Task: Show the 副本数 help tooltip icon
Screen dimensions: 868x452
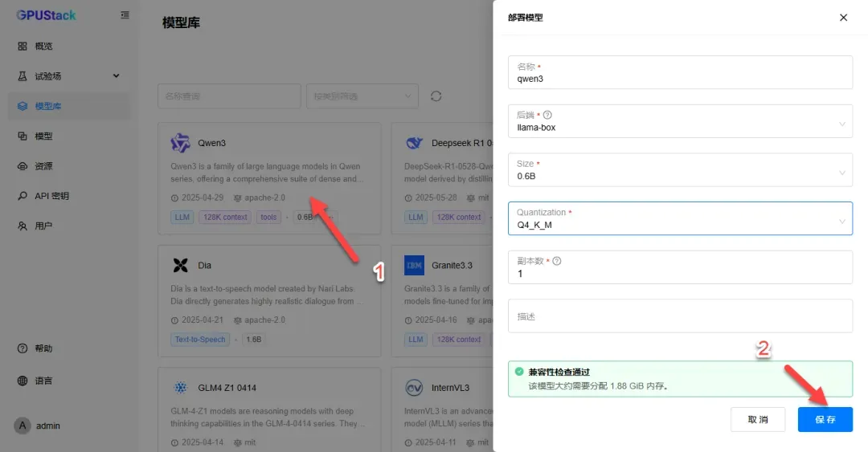Action: [x=556, y=261]
